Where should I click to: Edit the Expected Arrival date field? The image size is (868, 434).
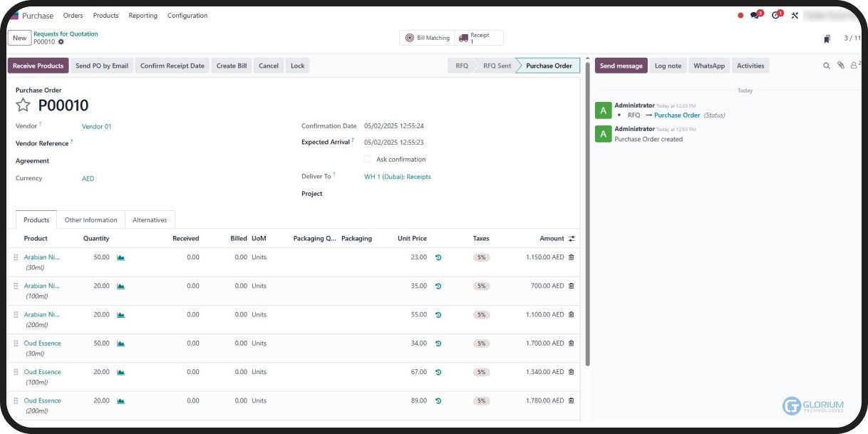[394, 142]
